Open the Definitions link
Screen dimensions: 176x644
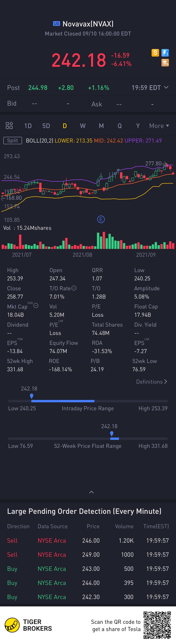tap(152, 382)
